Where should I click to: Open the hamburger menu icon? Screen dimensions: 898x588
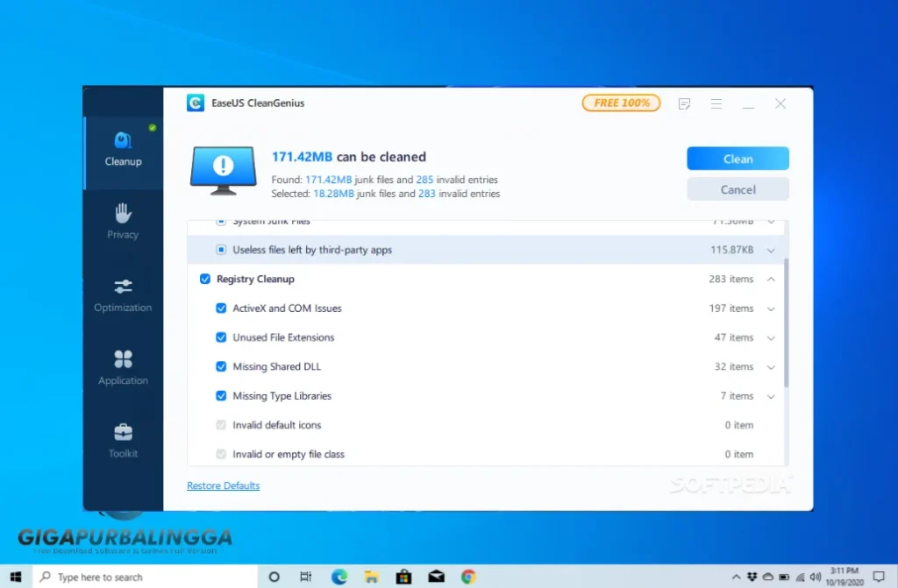pyautogui.click(x=716, y=103)
